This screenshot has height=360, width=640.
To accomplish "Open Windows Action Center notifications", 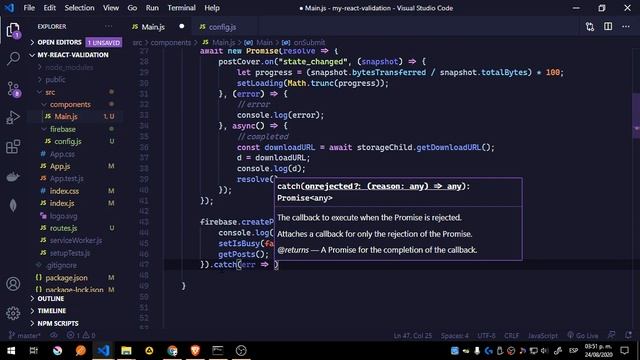I will [624, 351].
